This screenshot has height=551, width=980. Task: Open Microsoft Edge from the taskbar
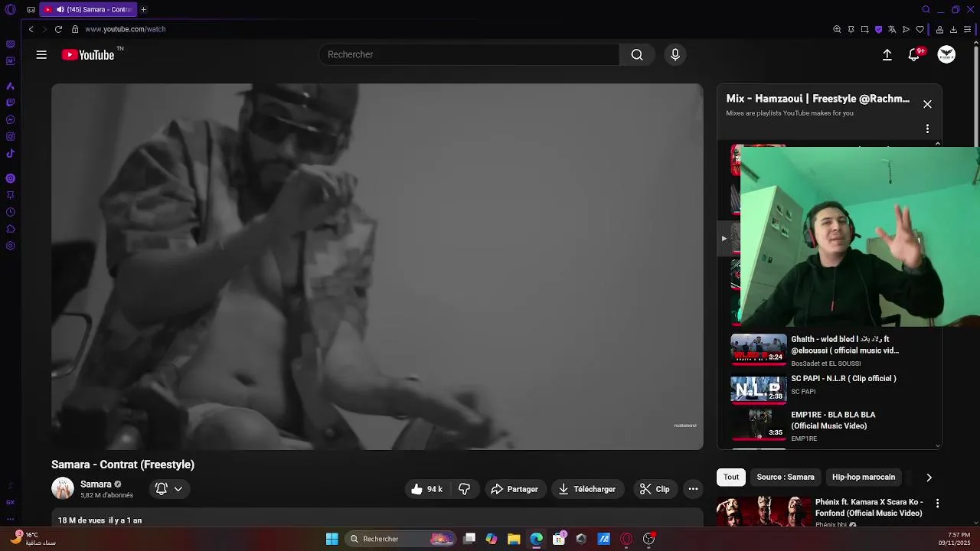coord(536,539)
